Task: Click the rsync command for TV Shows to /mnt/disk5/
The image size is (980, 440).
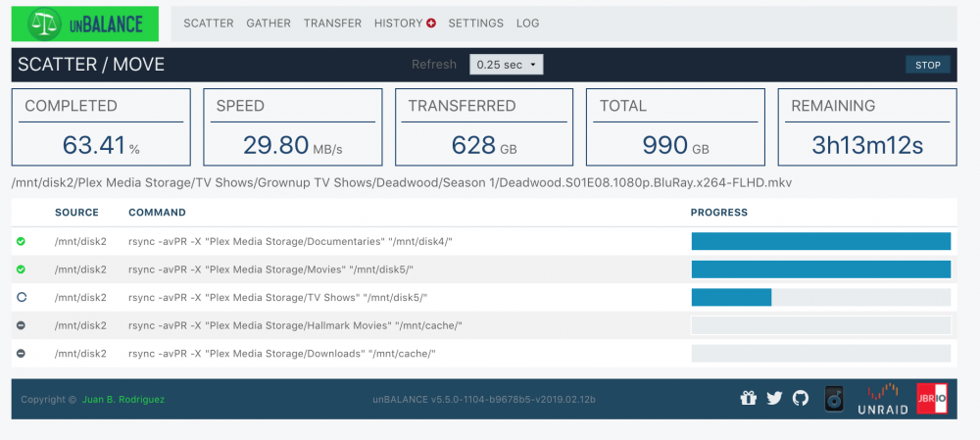Action: click(278, 298)
